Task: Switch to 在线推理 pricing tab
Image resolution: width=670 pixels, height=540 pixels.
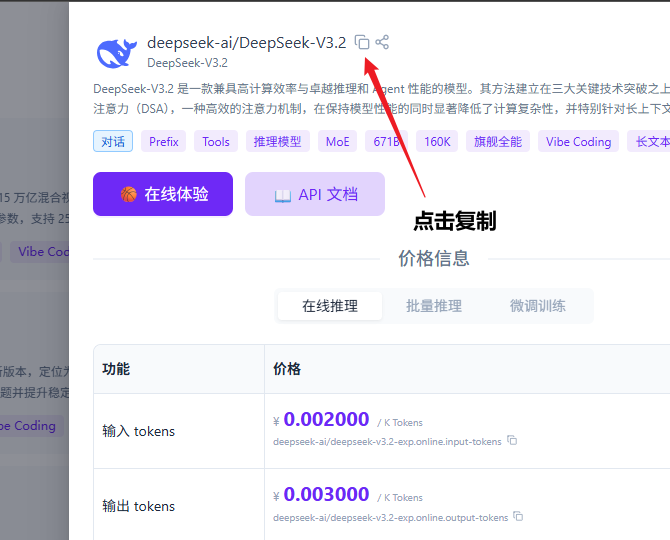Action: 330,306
